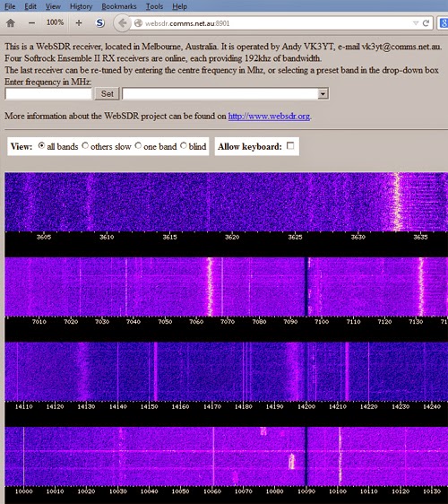Click the 3620 frequency scale label
Image resolution: width=448 pixels, height=504 pixels.
pos(232,237)
